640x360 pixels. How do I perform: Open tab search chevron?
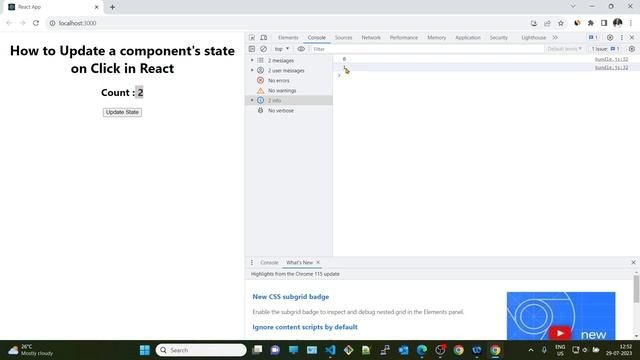(x=573, y=6)
